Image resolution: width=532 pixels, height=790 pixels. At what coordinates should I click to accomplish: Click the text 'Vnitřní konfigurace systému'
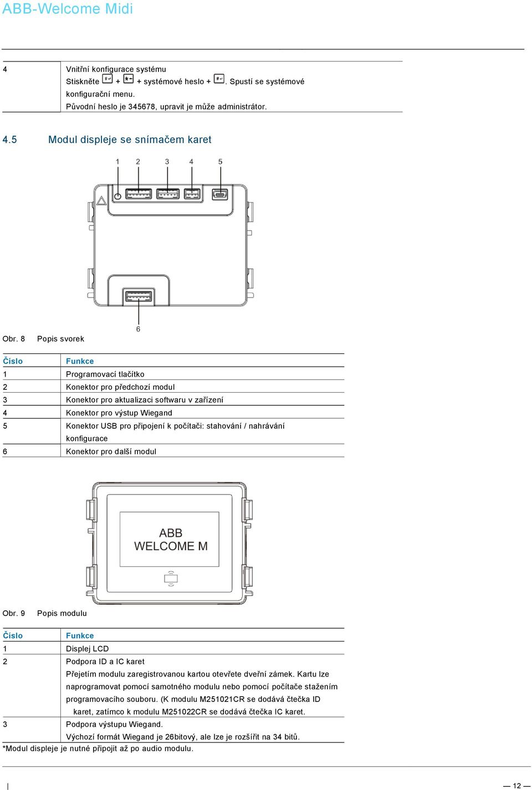click(x=116, y=69)
